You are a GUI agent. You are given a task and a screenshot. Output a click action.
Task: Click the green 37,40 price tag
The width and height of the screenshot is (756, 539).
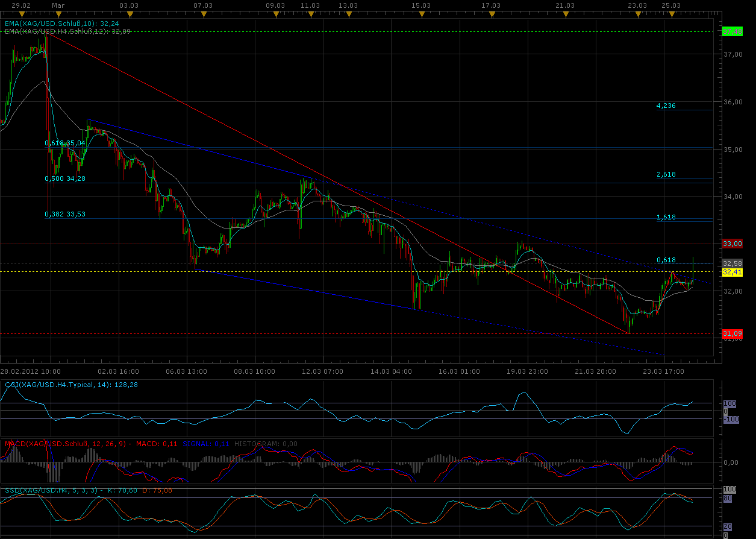click(x=732, y=31)
